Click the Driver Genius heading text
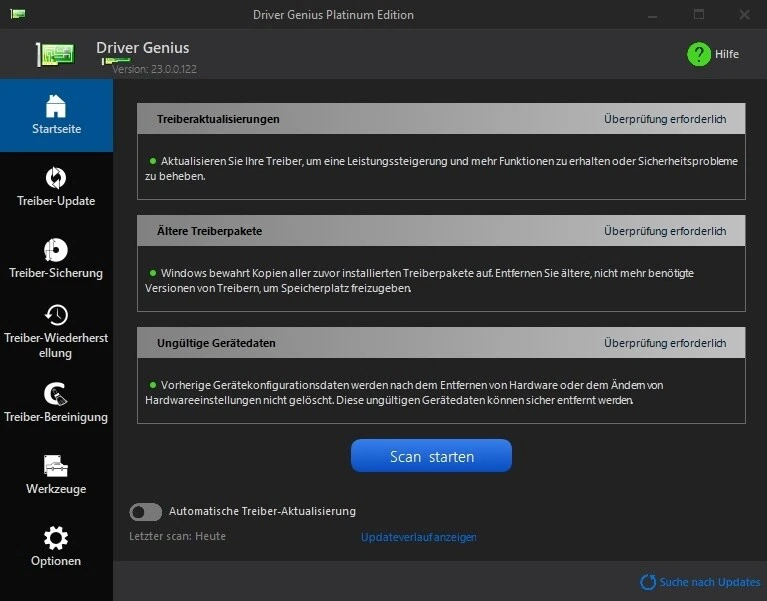Screen dimensions: 767x601 click(x=142, y=48)
